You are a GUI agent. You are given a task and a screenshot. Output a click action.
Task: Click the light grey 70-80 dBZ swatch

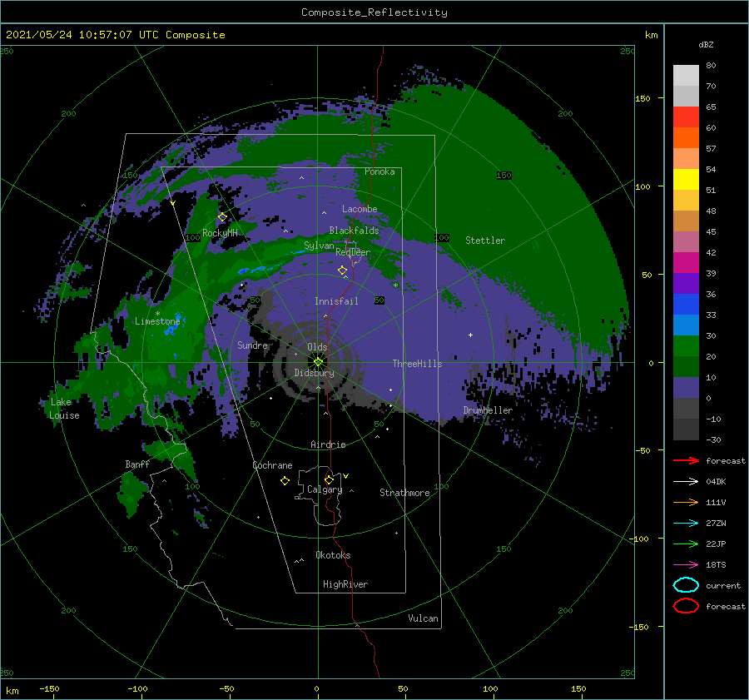(x=686, y=75)
